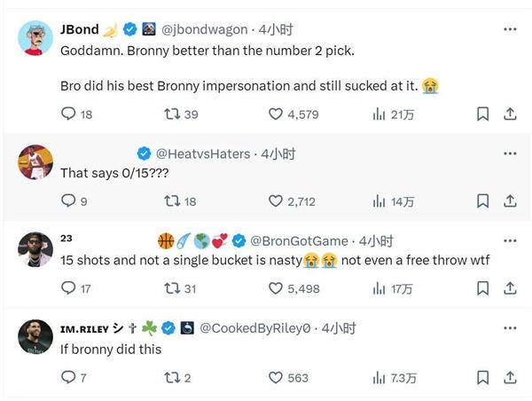Screen dimensions: 532x401
Task: Retweet the 'That says 0/15???' tweet
Action: [x=172, y=201]
